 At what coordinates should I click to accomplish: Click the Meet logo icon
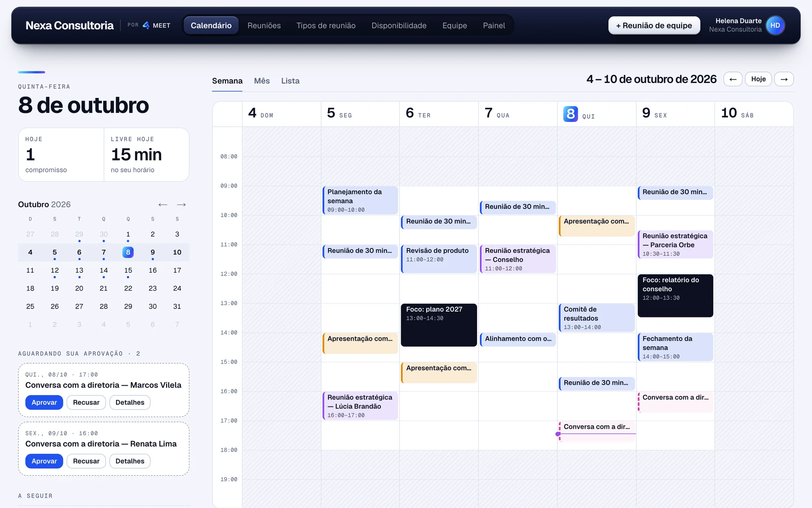[146, 25]
